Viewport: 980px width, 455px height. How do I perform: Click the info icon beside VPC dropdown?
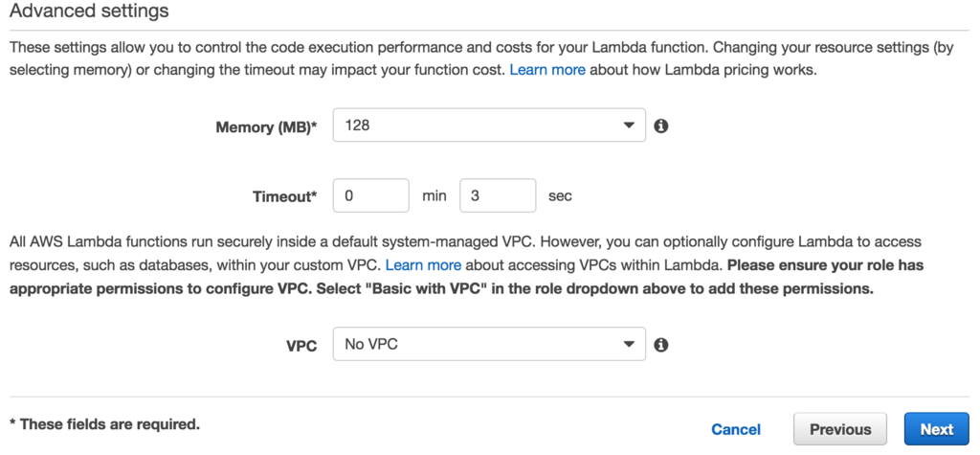click(x=660, y=345)
